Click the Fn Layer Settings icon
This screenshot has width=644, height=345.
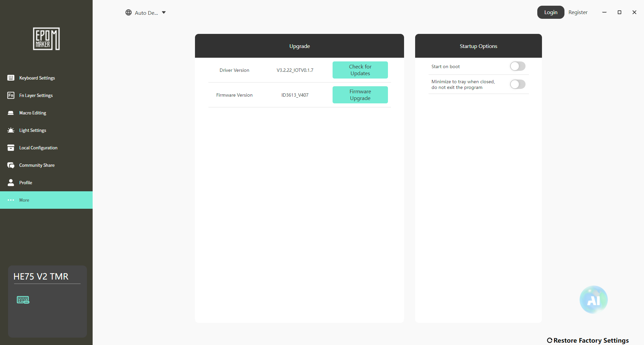pyautogui.click(x=11, y=95)
